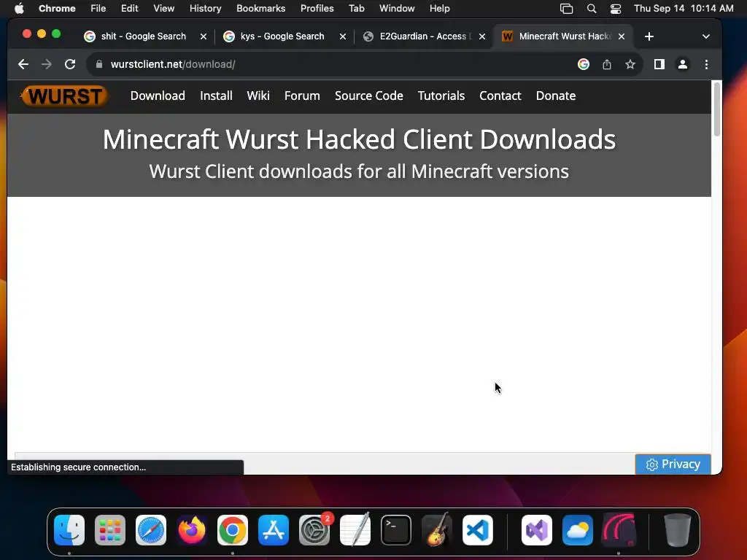This screenshot has width=747, height=560.
Task: Open the Help menu
Action: click(x=439, y=9)
